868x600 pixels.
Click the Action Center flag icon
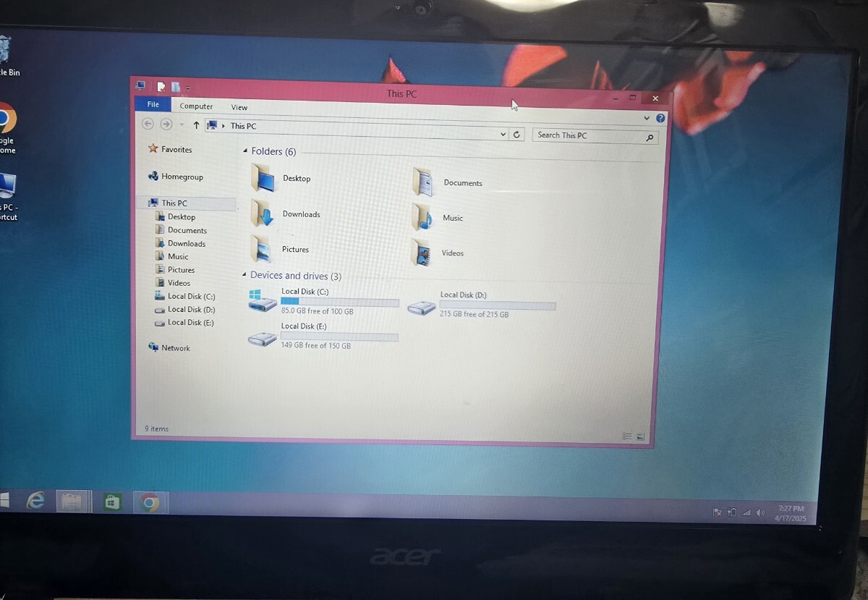pyautogui.click(x=717, y=512)
